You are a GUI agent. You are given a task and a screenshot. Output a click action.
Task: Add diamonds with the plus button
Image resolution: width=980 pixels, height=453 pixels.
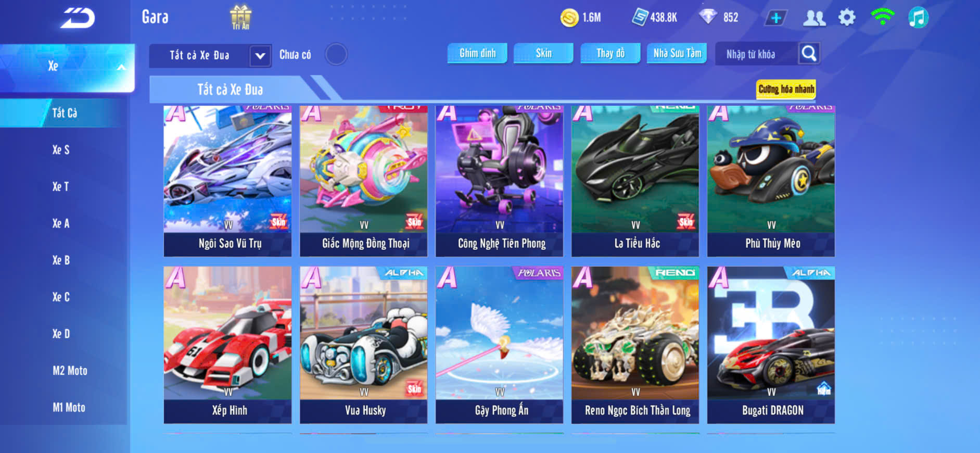(x=776, y=18)
